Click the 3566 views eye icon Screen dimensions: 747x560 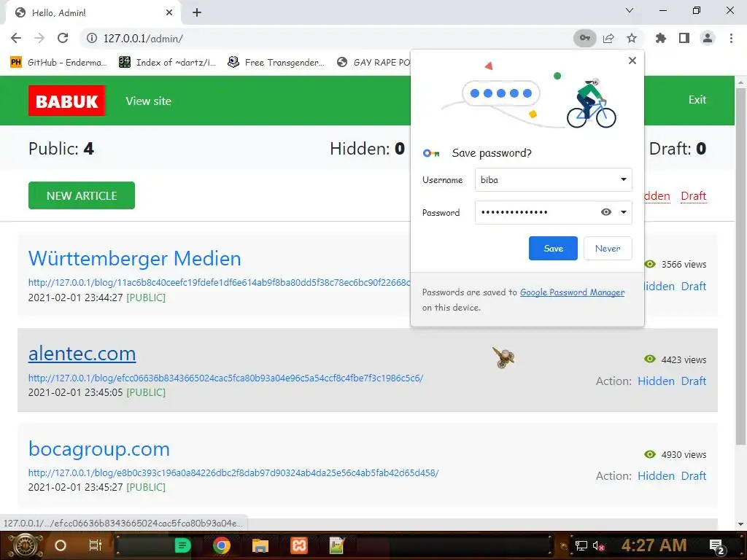(650, 264)
